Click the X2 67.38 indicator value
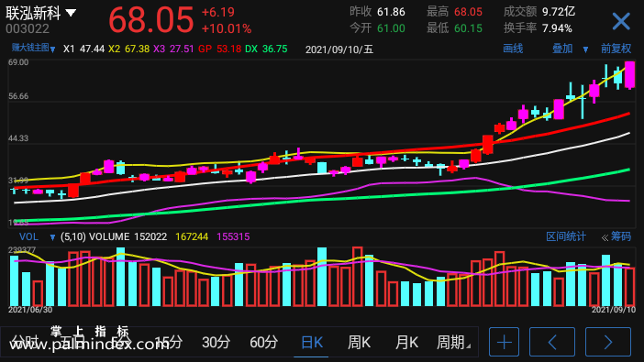 129,49
